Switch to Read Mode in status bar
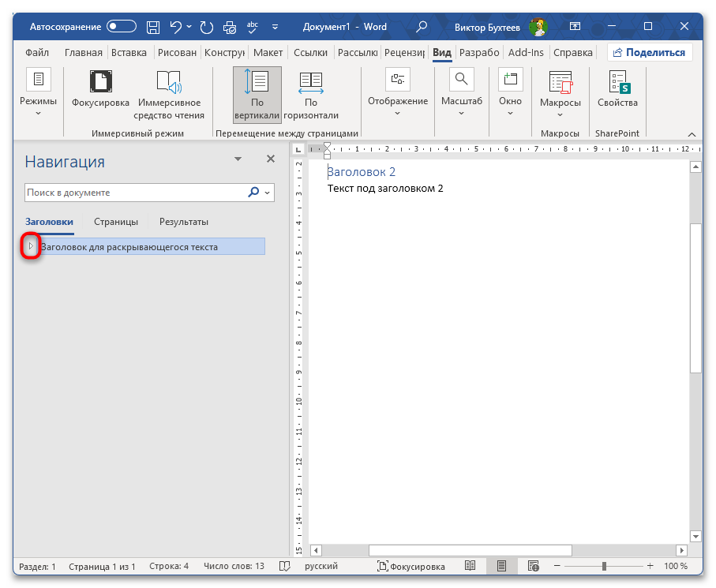The height and width of the screenshot is (588, 716). pyautogui.click(x=470, y=566)
